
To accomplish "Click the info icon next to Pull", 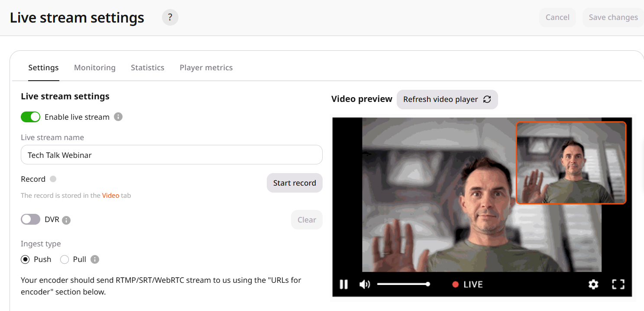I will coord(95,259).
